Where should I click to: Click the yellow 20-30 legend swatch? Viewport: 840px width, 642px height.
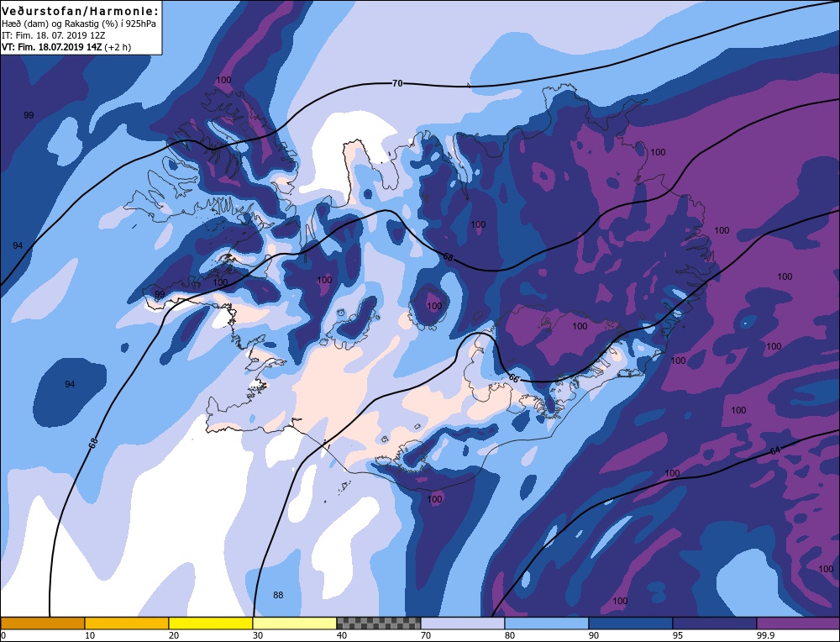[x=211, y=623]
